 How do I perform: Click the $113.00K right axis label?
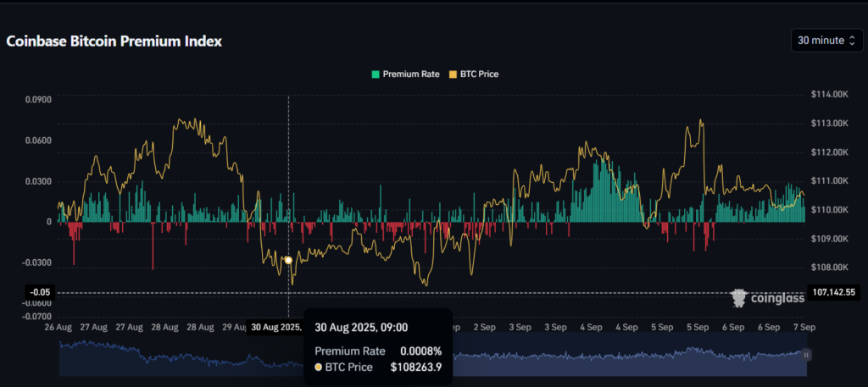[x=830, y=124]
